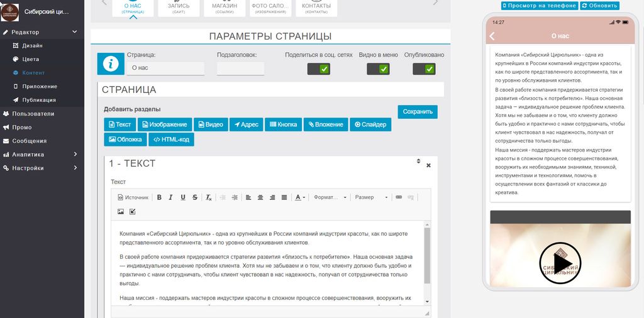The height and width of the screenshot is (318, 644).
Task: Toggle the visible in menu switch
Action: [378, 69]
